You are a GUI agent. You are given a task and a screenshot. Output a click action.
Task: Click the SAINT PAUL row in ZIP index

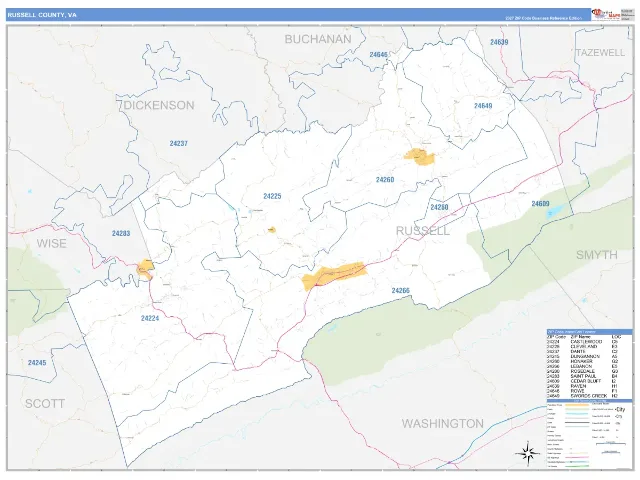[584, 376]
